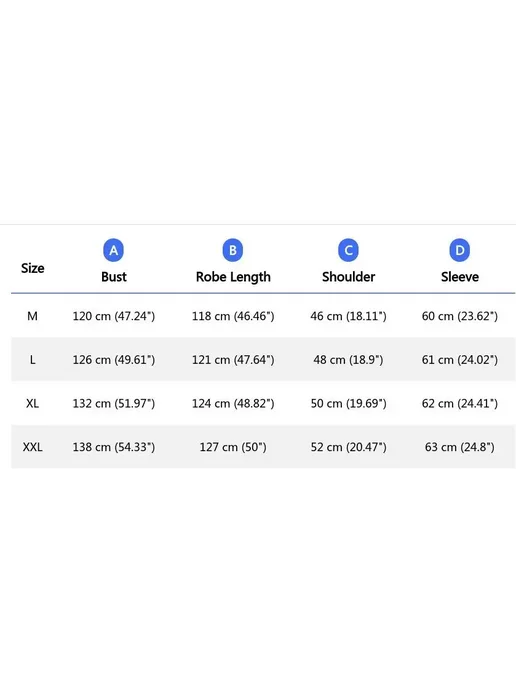
Task: Click the blue B circle icon
Action: click(x=233, y=250)
